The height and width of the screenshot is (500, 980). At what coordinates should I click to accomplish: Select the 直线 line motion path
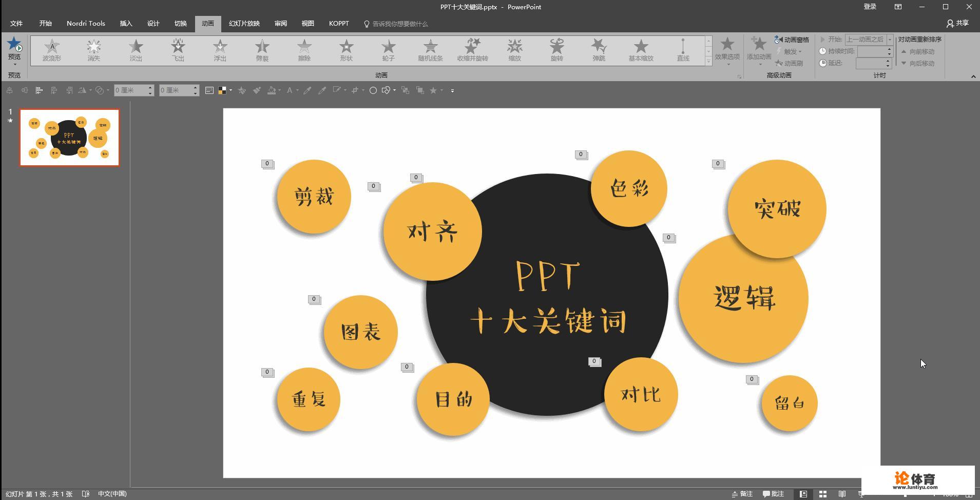[683, 50]
